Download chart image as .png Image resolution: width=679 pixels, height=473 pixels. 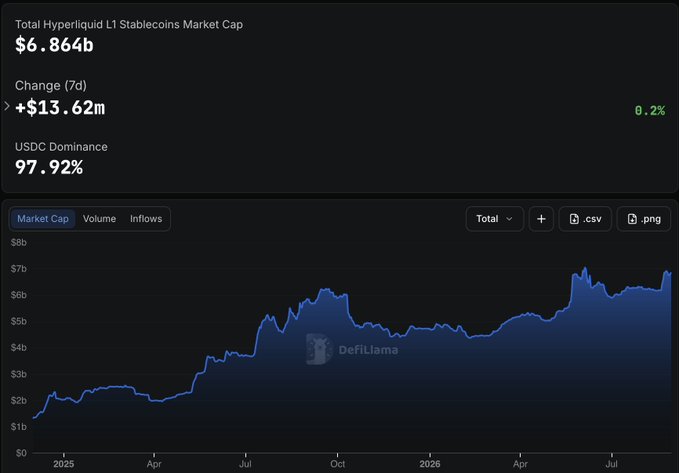(643, 219)
